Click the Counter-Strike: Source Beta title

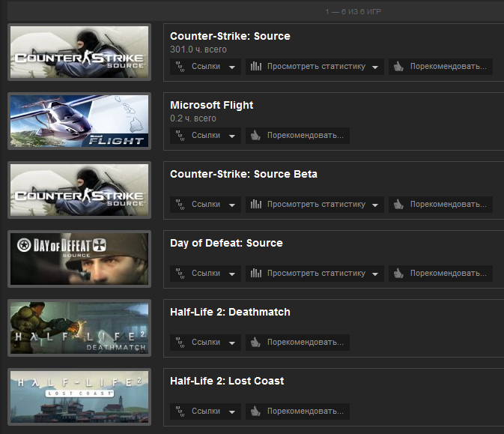pos(243,174)
